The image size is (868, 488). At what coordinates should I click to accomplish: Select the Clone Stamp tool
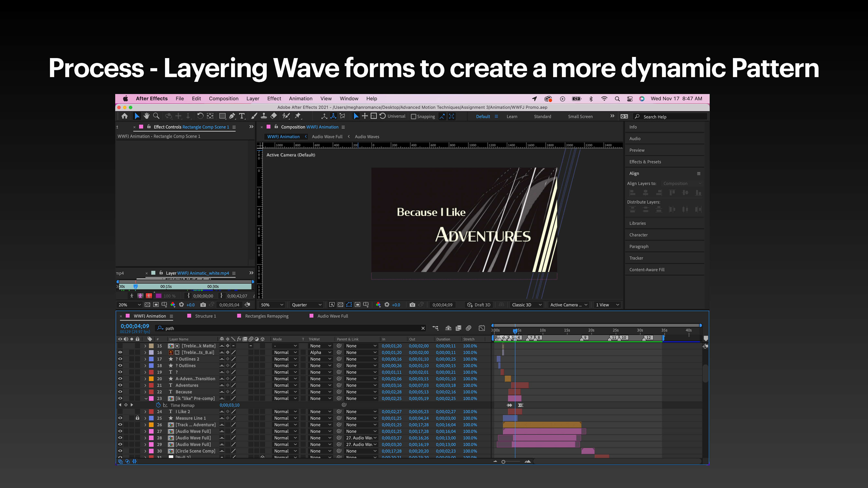264,116
